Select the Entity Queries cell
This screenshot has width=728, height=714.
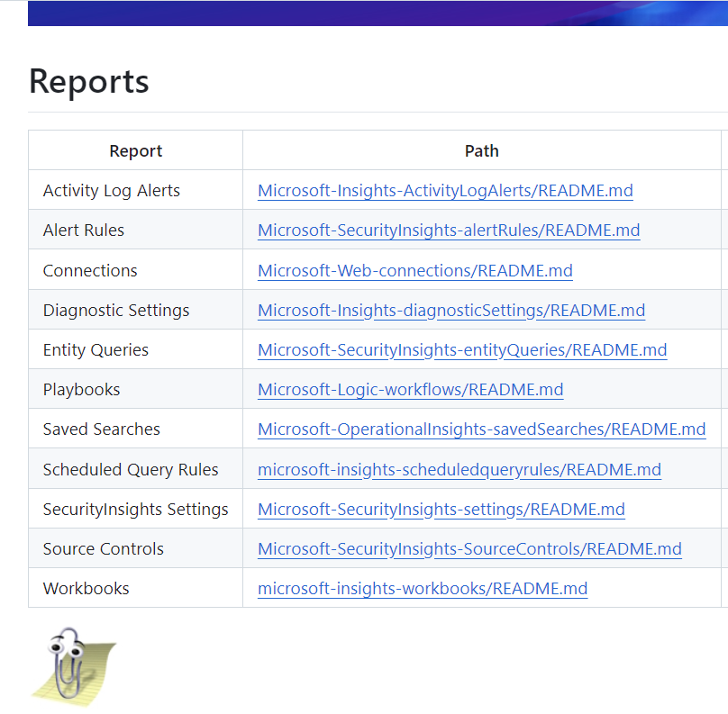(x=135, y=348)
